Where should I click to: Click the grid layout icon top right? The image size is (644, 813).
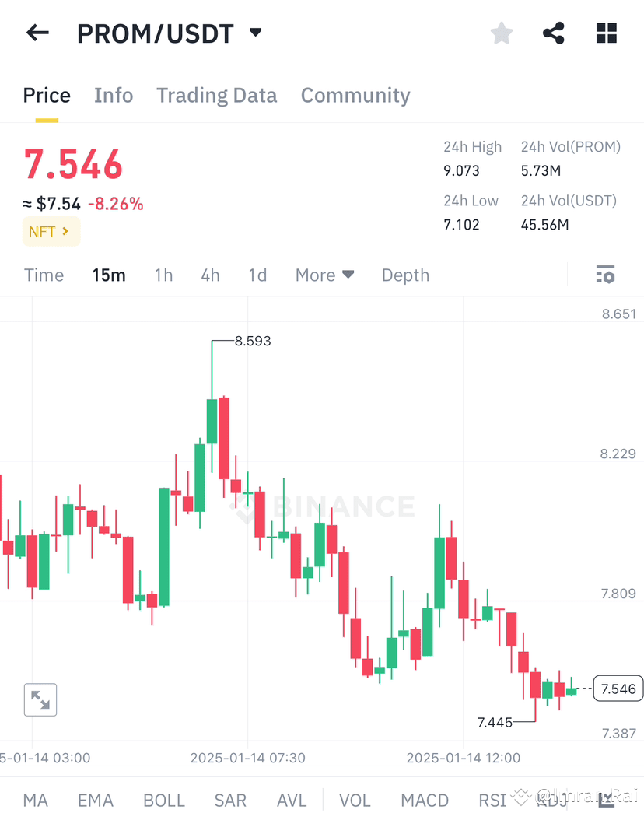tap(606, 33)
